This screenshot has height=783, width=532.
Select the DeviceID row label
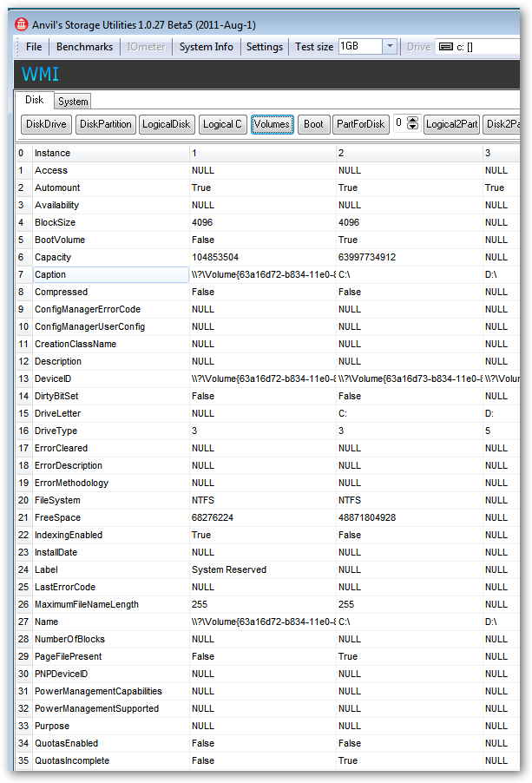53,379
